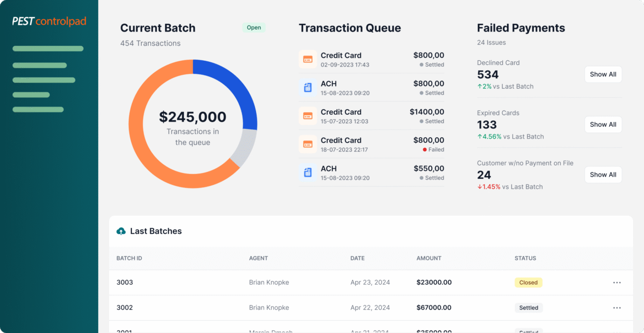Click the credit card icon of failed transaction
644x333 pixels.
point(307,144)
